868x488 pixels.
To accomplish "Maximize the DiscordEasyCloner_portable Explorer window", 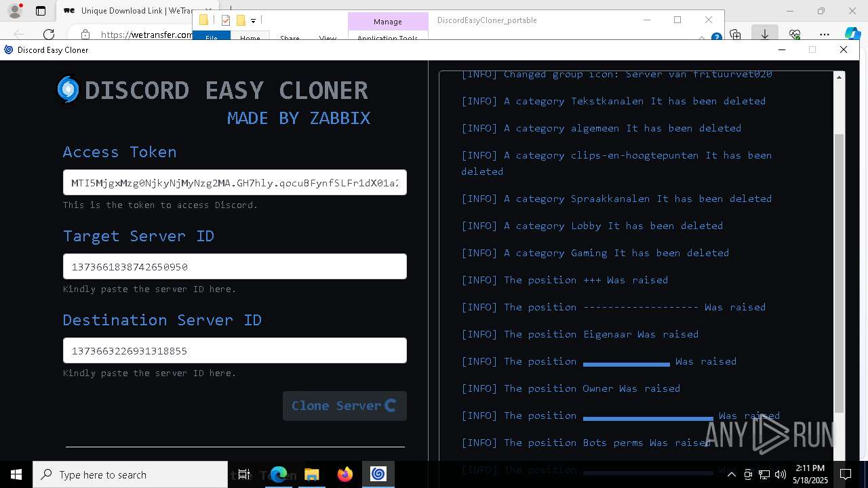I will pos(677,20).
